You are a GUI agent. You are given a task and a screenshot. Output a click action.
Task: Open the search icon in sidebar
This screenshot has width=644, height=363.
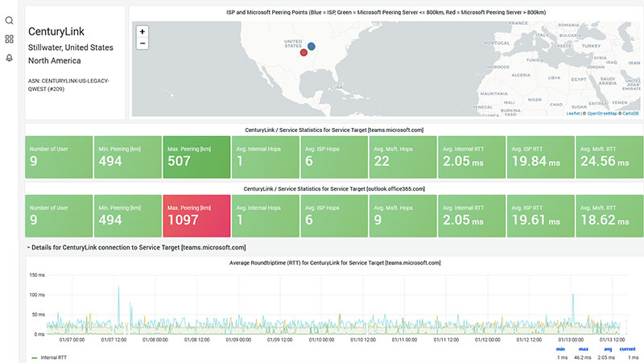tap(9, 21)
